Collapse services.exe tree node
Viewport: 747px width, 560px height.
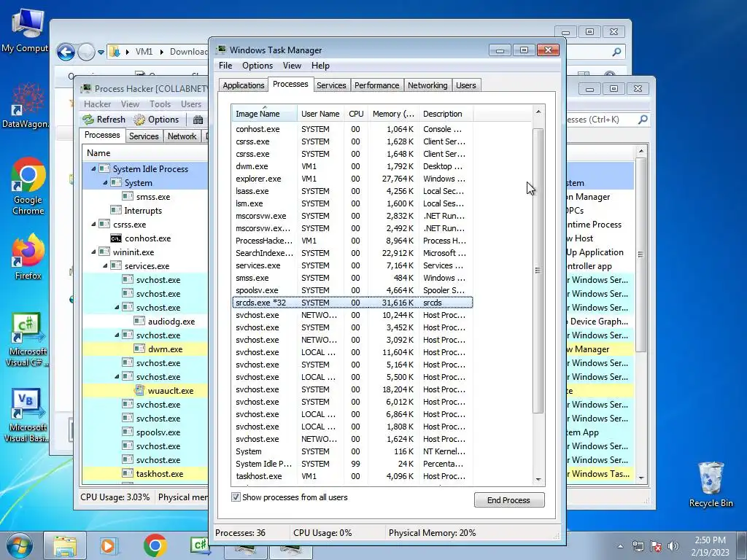click(105, 265)
